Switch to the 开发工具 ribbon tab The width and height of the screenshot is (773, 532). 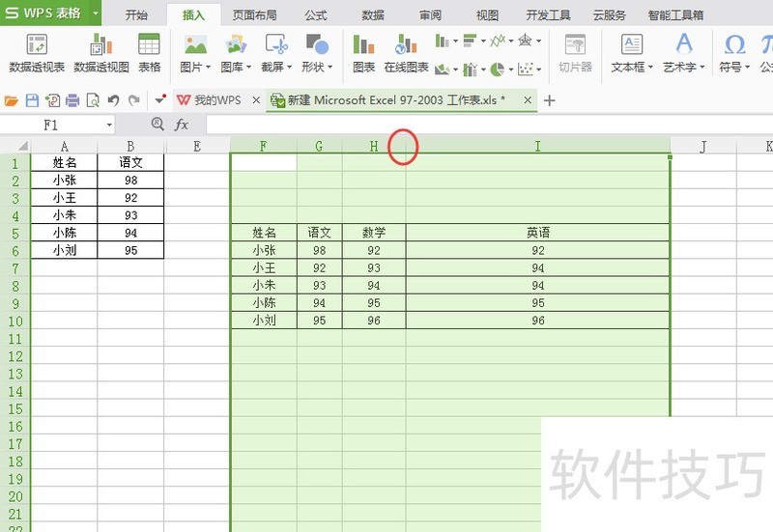(548, 15)
